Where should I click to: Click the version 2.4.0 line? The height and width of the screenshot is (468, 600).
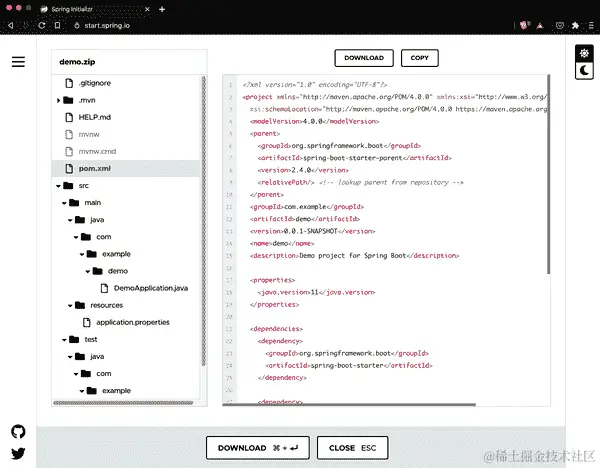303,170
